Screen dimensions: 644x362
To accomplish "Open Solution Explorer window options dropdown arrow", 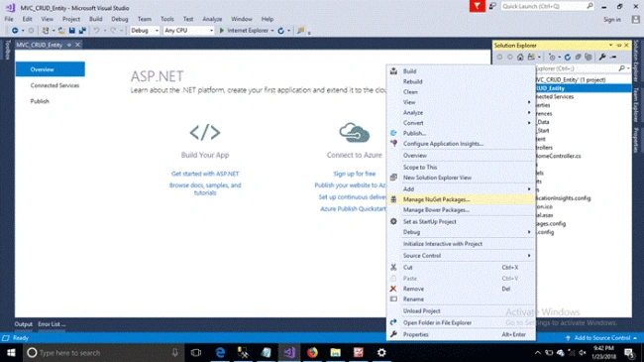I will pyautogui.click(x=610, y=46).
